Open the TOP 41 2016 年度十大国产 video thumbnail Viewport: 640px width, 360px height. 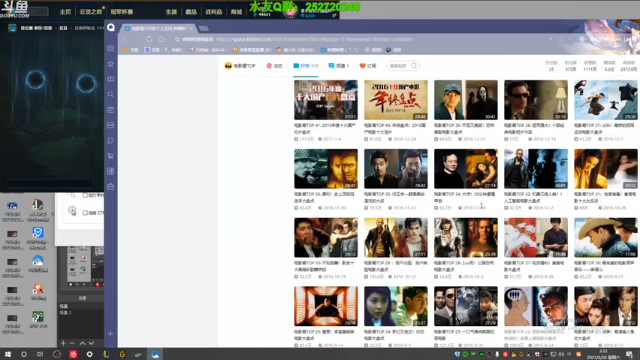[326, 100]
